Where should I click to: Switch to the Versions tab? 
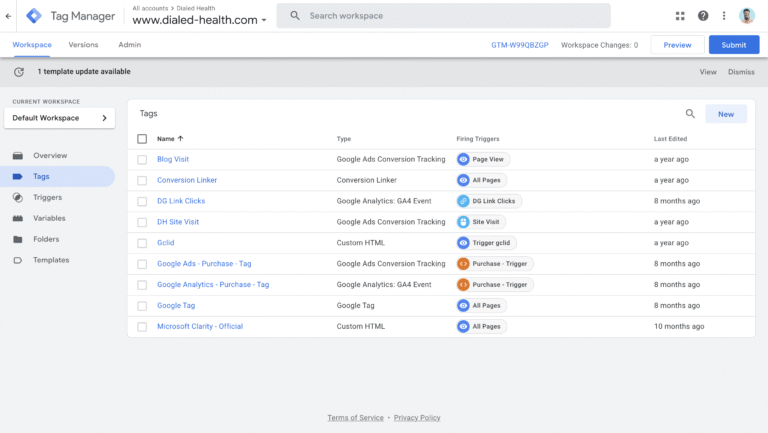[83, 45]
